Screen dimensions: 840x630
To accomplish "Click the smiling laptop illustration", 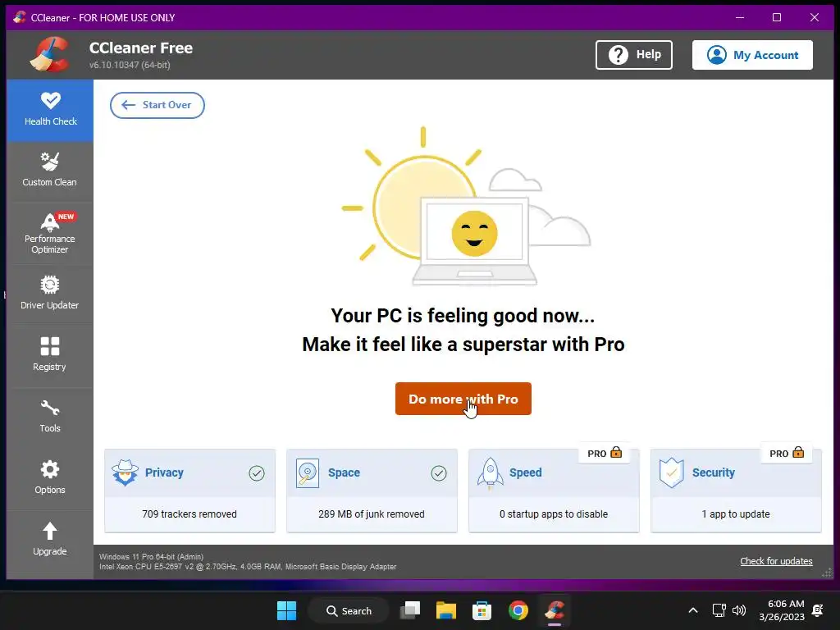I will [x=474, y=241].
